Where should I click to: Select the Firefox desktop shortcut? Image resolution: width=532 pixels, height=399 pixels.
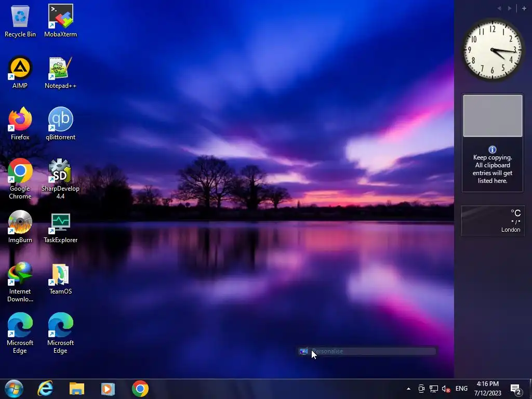point(20,124)
